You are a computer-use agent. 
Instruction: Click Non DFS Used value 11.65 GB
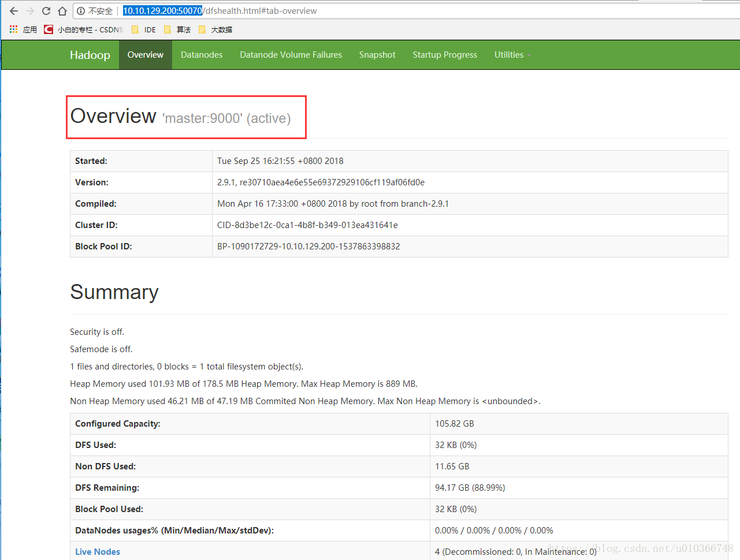coord(452,466)
